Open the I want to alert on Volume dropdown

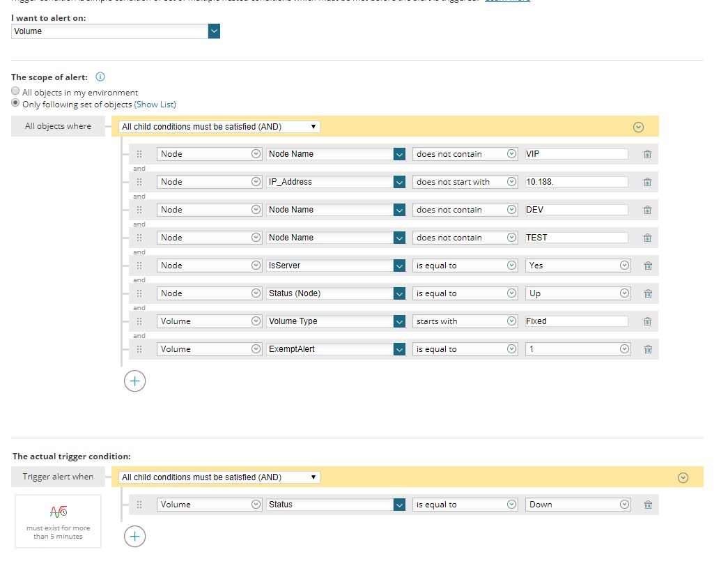116,31
